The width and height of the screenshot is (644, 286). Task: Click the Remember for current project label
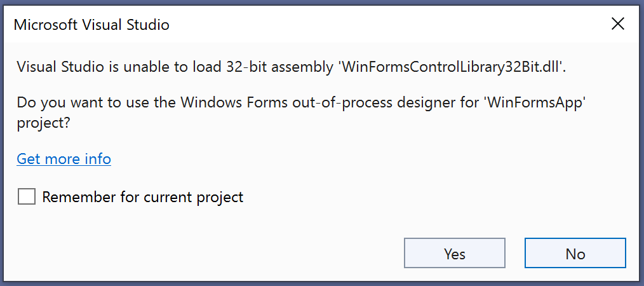coord(142,197)
